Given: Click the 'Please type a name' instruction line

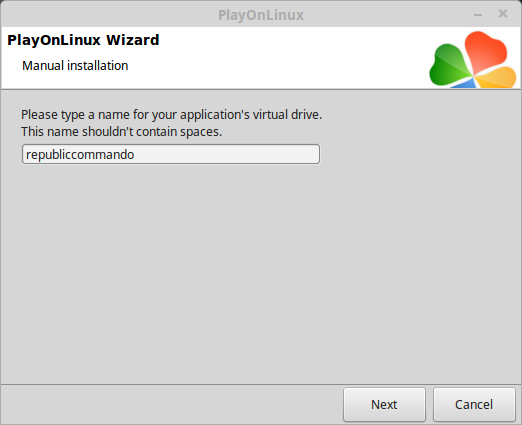Looking at the screenshot, I should [171, 115].
